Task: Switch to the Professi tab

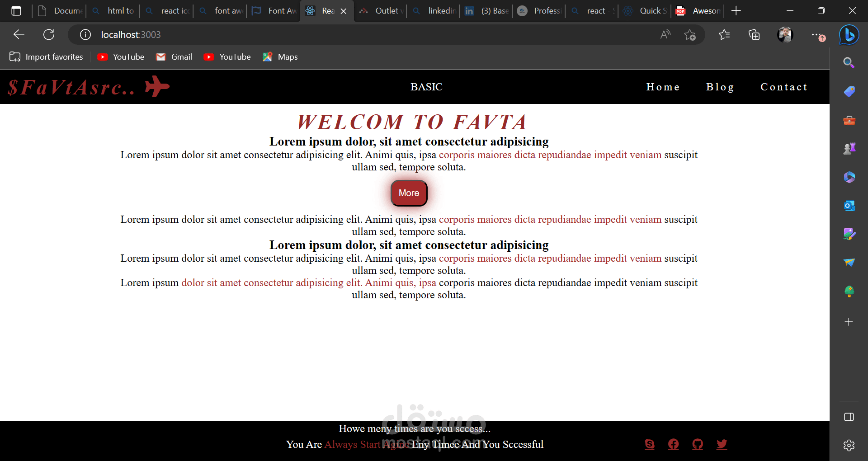Action: click(x=540, y=11)
